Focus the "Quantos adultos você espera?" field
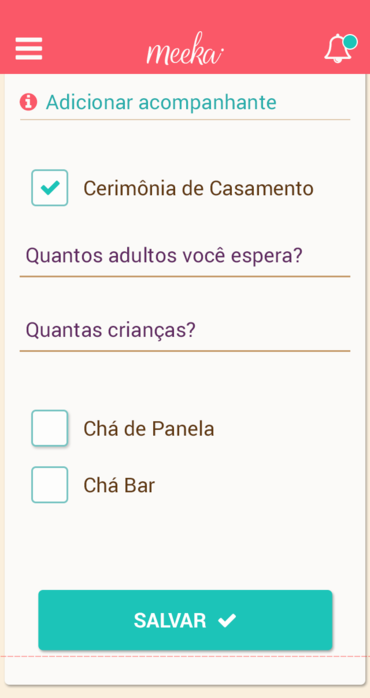The width and height of the screenshot is (370, 698). click(x=185, y=257)
